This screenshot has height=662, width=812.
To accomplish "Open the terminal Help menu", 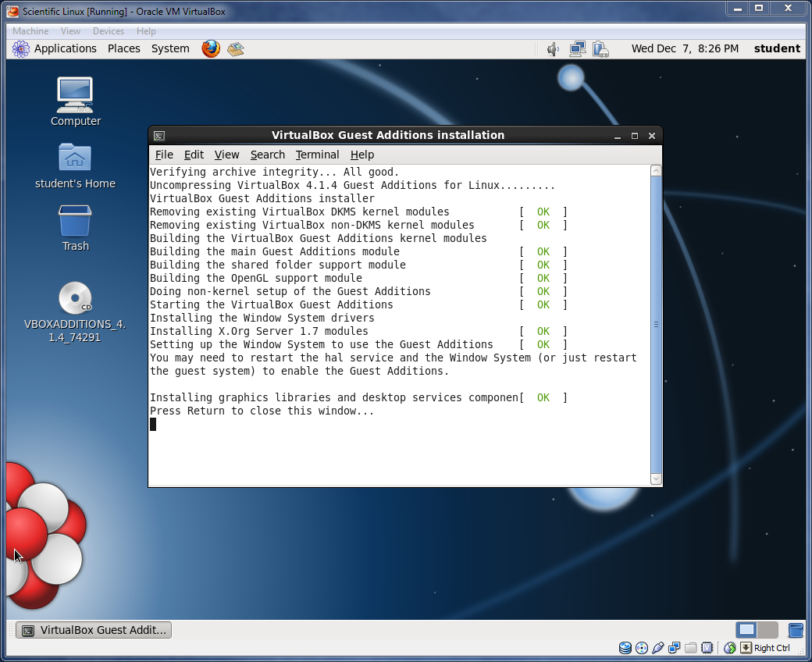I will pos(362,155).
